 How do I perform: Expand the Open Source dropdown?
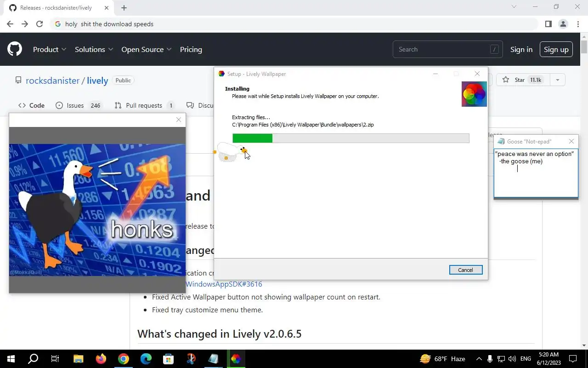[147, 49]
